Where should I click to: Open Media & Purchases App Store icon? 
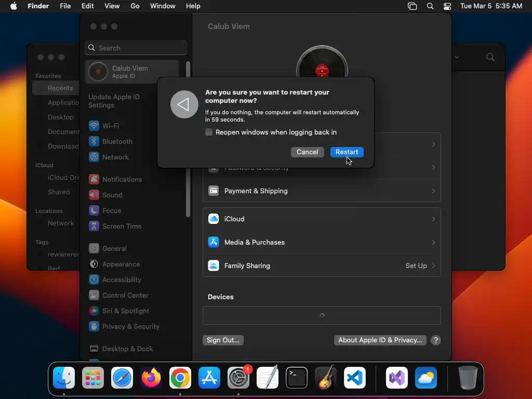tap(214, 242)
